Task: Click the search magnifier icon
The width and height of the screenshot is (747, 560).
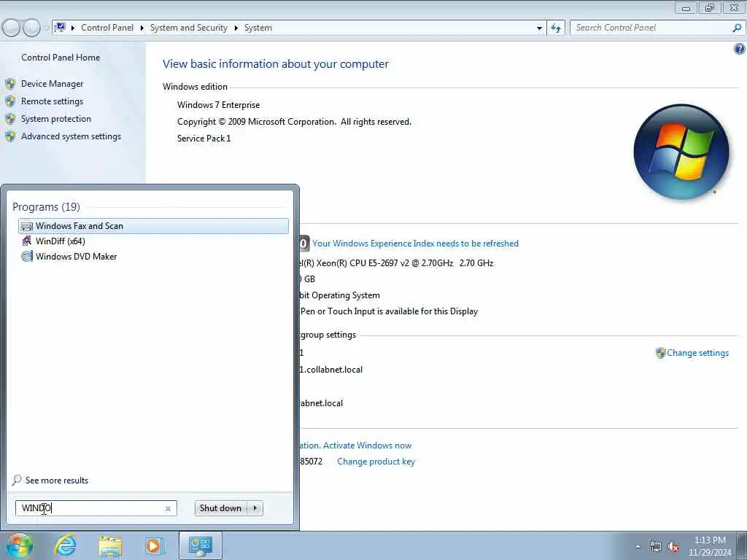Action: (x=737, y=28)
